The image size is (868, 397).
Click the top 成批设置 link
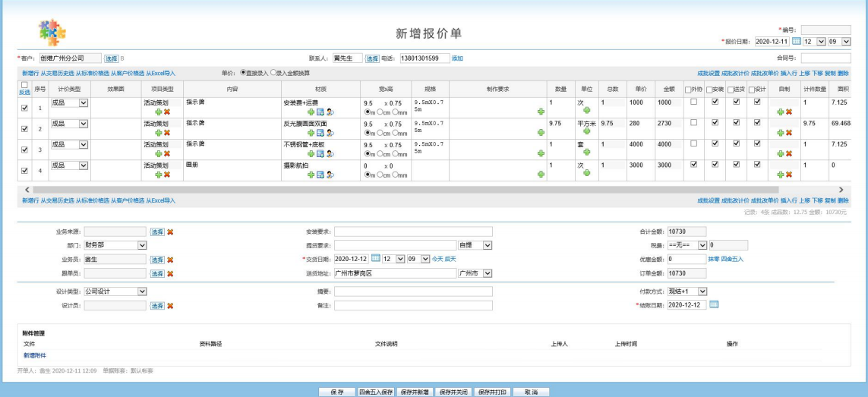coord(709,73)
